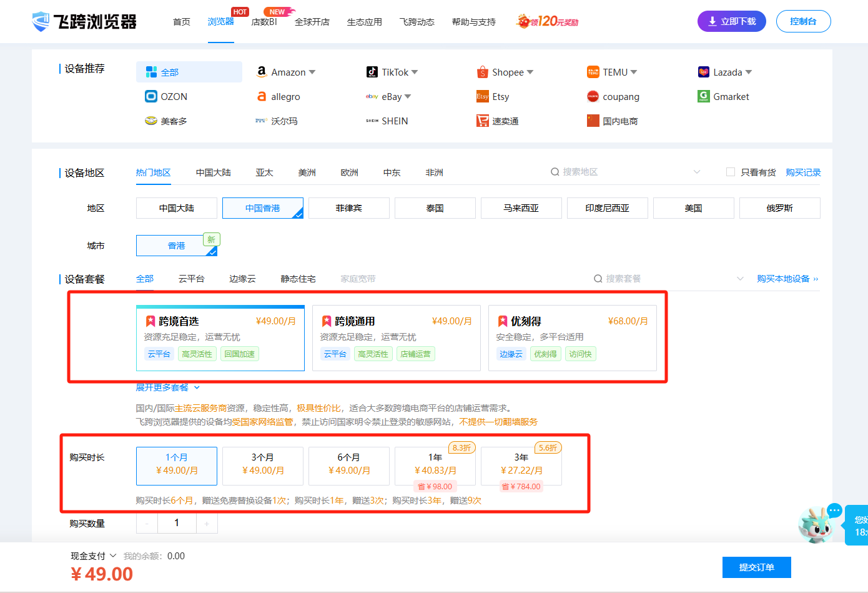Click the 提交订单 submit button
Image resolution: width=868 pixels, height=593 pixels.
pos(757,567)
